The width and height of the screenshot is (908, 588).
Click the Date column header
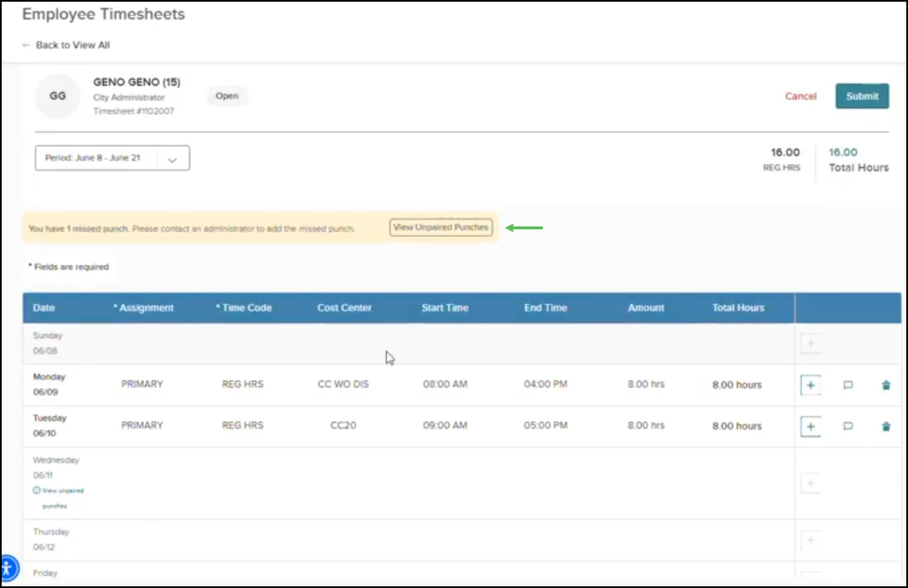44,308
